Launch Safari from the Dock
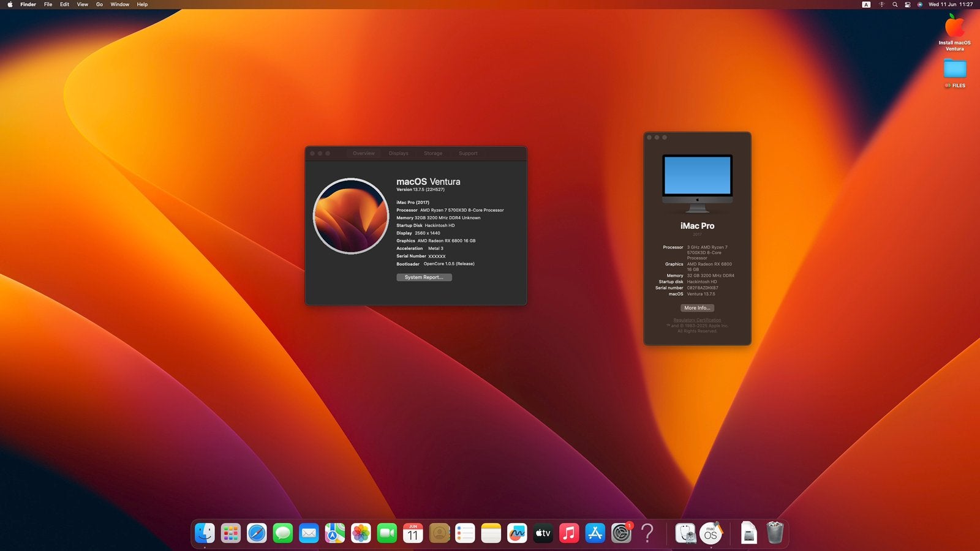 tap(257, 533)
